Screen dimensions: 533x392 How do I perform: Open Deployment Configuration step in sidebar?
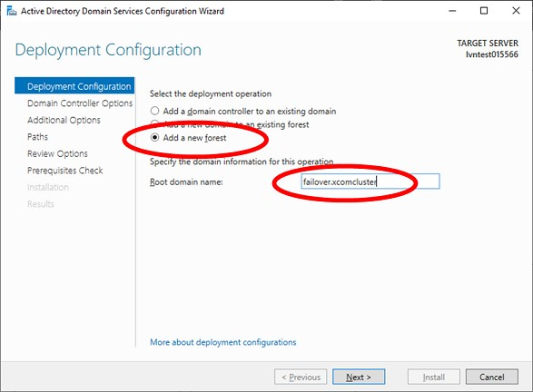[74, 86]
